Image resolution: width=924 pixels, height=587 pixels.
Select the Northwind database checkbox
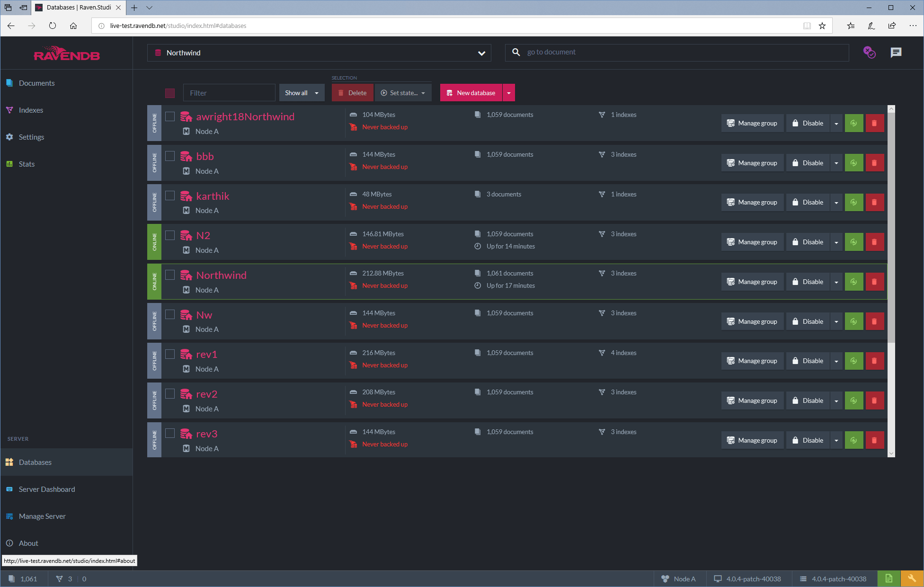[170, 275]
